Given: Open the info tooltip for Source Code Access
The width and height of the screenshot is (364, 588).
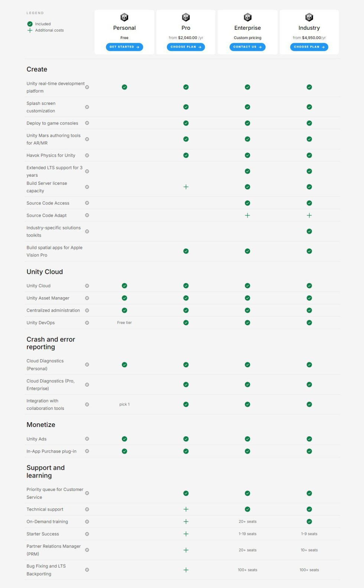Looking at the screenshot, I should (x=87, y=203).
